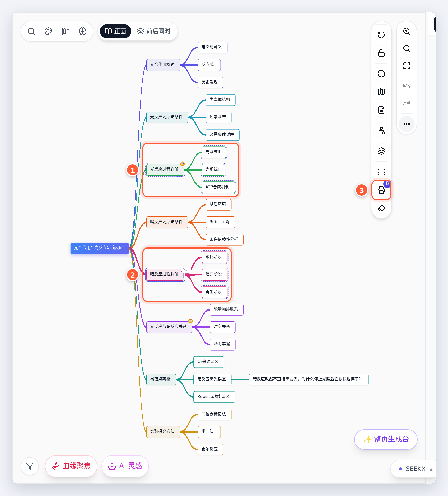Image resolution: width=448 pixels, height=496 pixels.
Task: Click the question node about 停止光照
Action: pyautogui.click(x=309, y=379)
